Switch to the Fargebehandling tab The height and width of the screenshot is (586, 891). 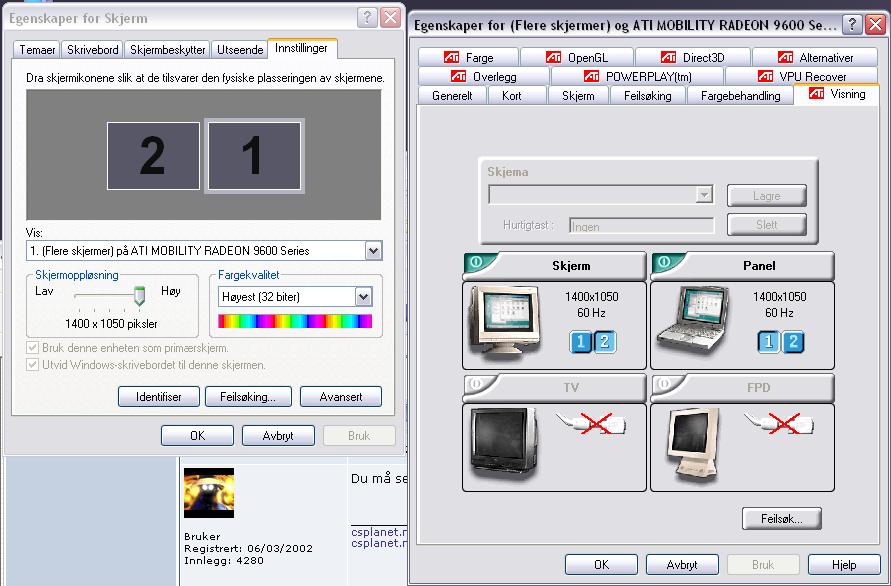tap(740, 95)
